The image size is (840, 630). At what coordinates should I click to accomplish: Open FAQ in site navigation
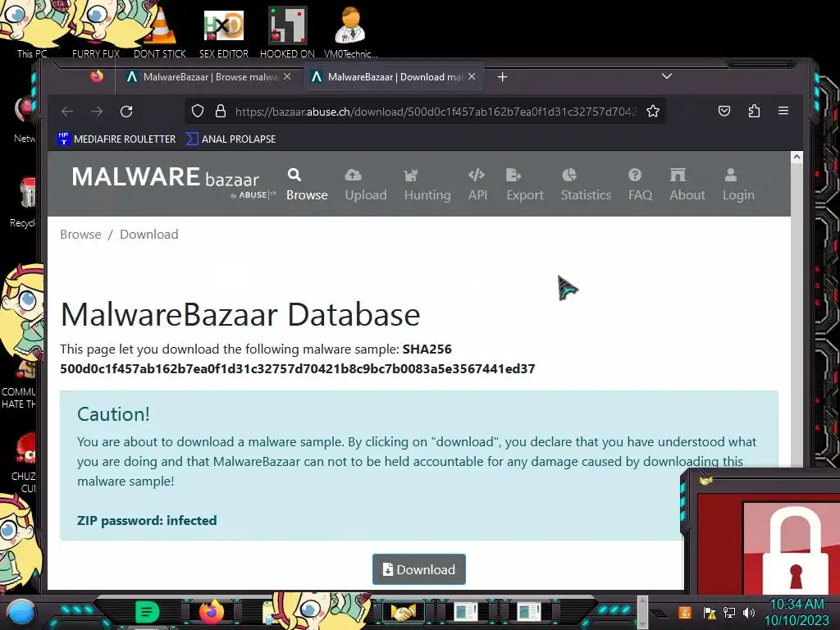640,185
